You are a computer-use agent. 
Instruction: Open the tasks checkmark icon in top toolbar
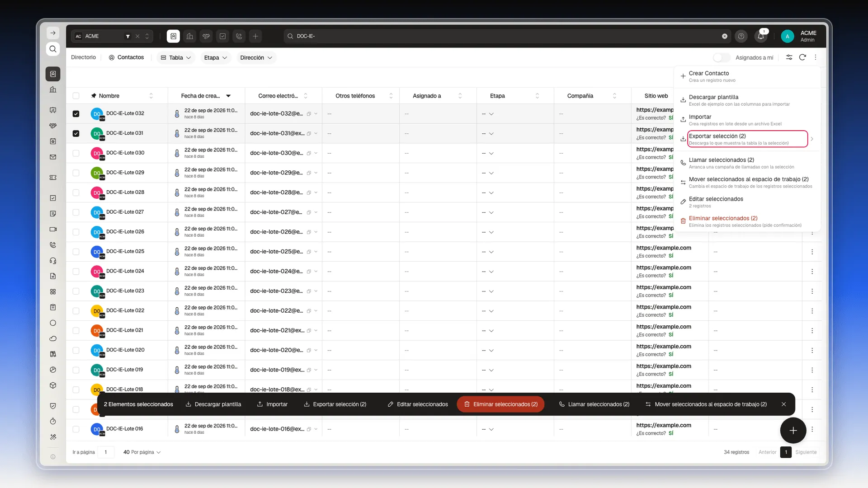tap(222, 36)
